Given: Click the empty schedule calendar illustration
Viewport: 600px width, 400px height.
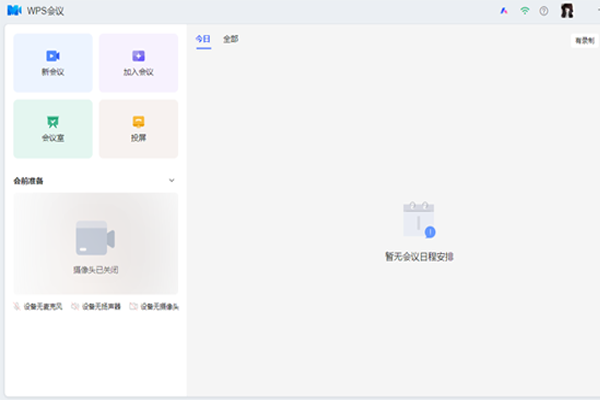Looking at the screenshot, I should point(418,220).
